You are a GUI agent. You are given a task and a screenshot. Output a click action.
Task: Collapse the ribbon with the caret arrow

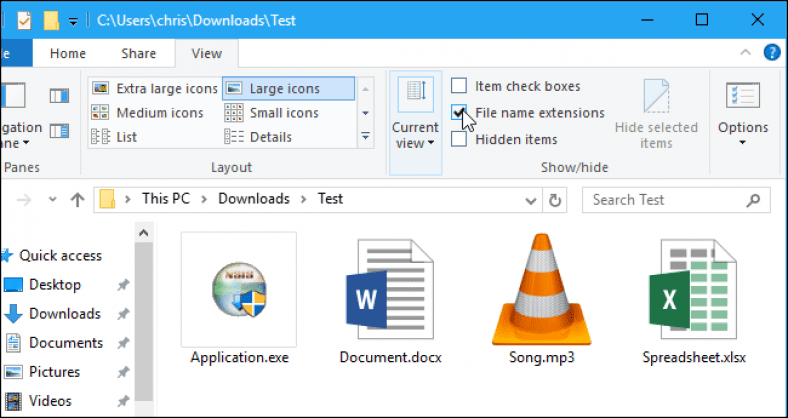click(x=746, y=52)
